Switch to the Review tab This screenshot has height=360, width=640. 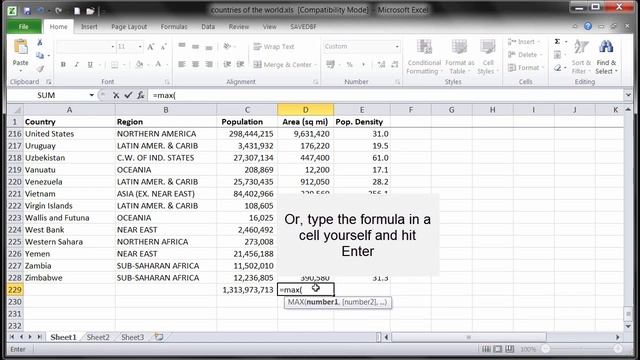[x=239, y=27]
